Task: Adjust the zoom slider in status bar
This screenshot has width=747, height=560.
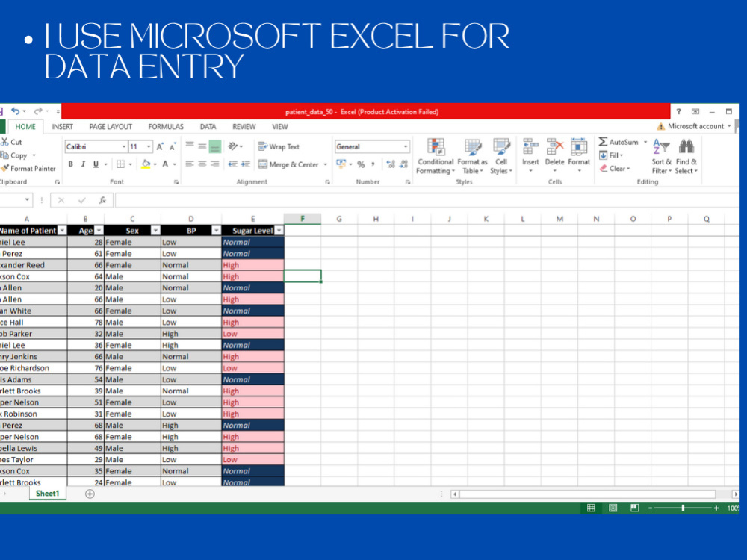Action: 683,508
